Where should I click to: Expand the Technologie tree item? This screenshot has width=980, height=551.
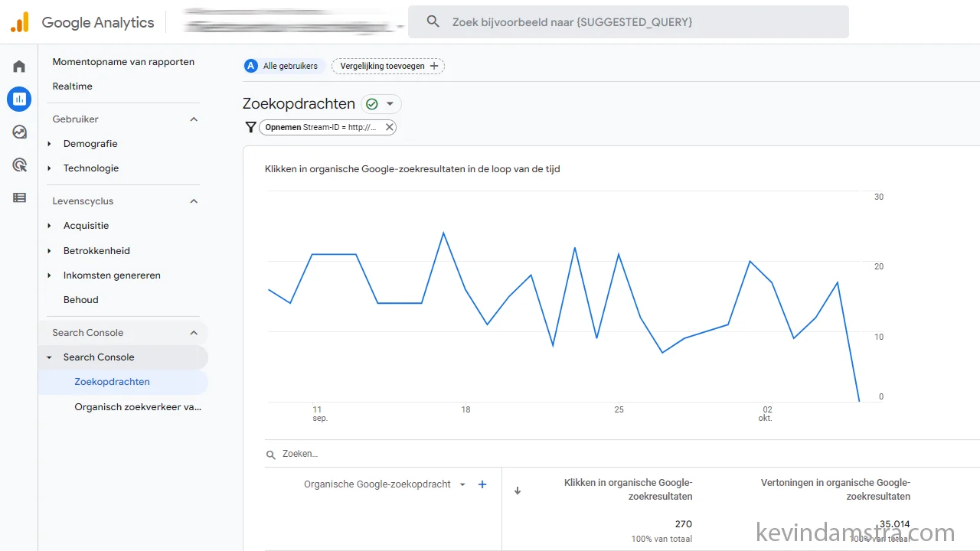click(50, 168)
